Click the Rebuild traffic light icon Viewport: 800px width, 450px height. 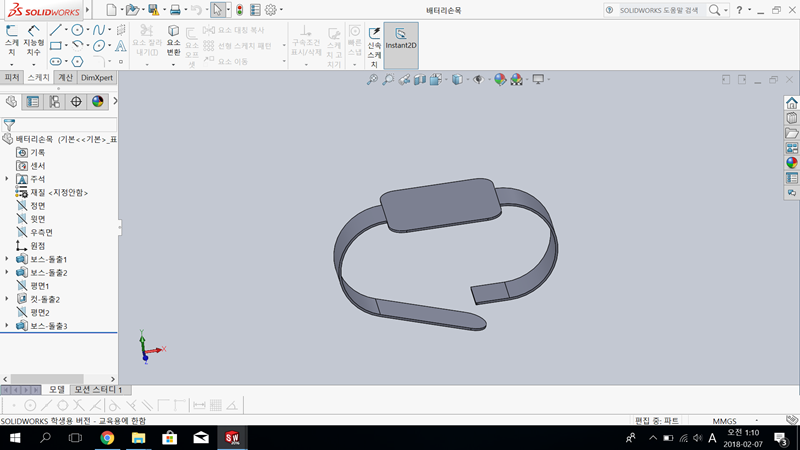pyautogui.click(x=239, y=10)
